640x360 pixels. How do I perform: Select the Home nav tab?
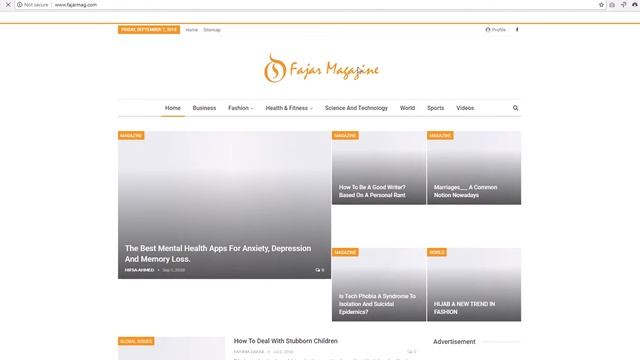pyautogui.click(x=173, y=108)
